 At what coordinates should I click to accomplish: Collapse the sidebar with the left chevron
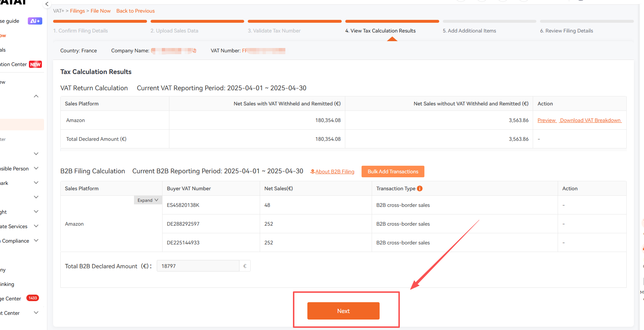tap(47, 4)
